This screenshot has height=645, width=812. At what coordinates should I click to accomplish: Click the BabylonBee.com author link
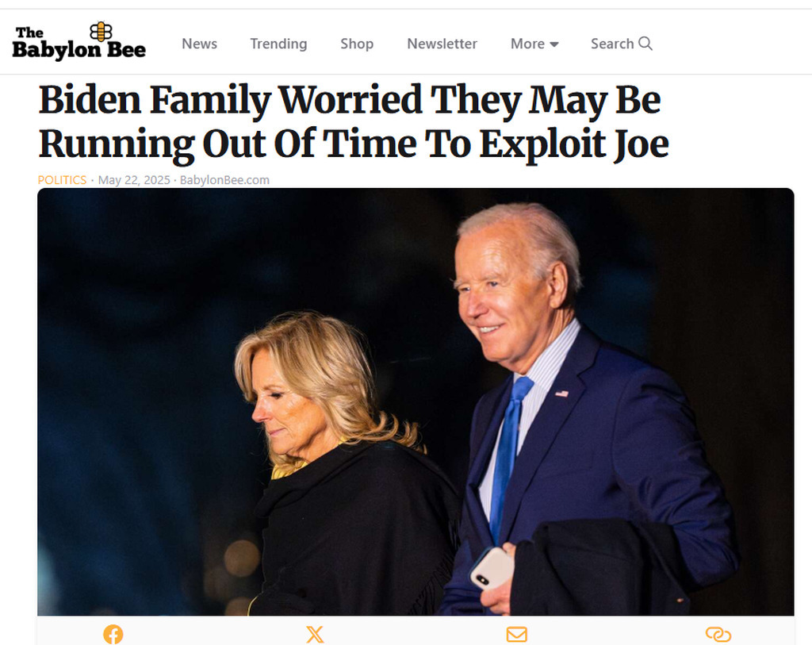224,180
